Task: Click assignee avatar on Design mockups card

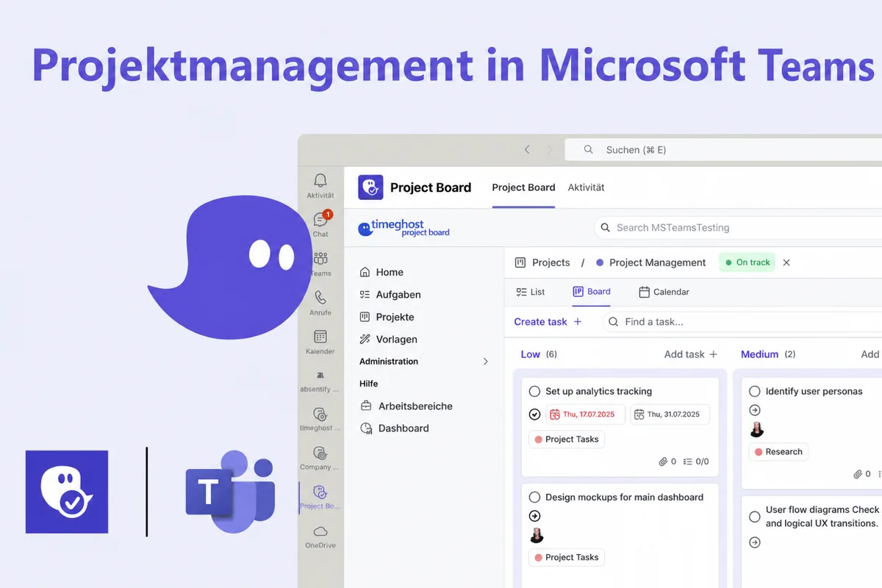Action: (x=537, y=536)
